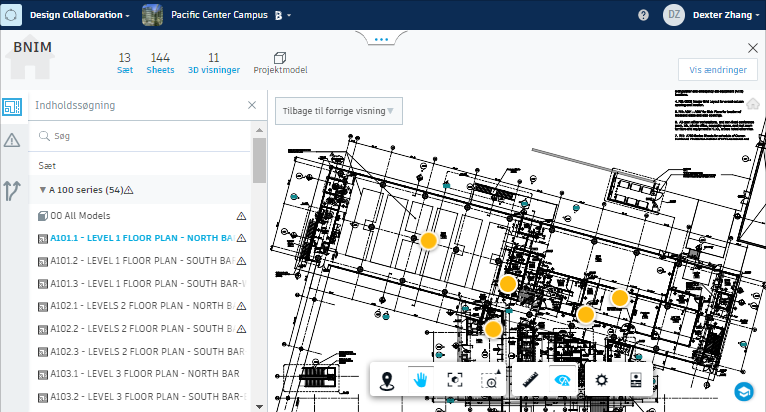The image size is (766, 412).
Task: Switch to the 3D visninger tab
Action: (213, 64)
